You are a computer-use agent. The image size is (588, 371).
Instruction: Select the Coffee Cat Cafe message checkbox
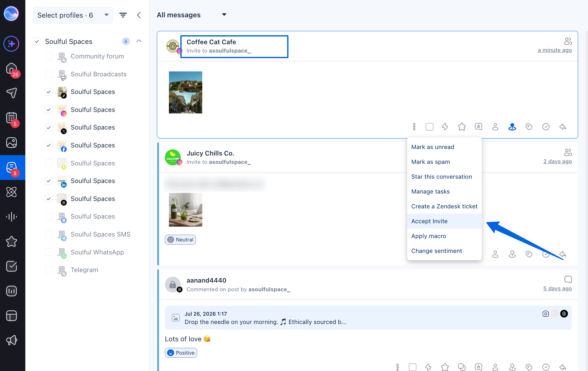coord(430,127)
